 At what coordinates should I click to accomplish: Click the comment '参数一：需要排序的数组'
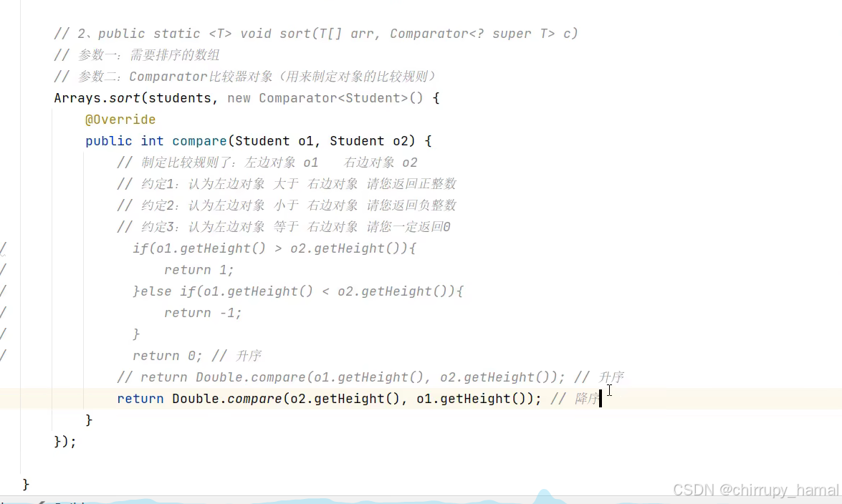click(137, 55)
